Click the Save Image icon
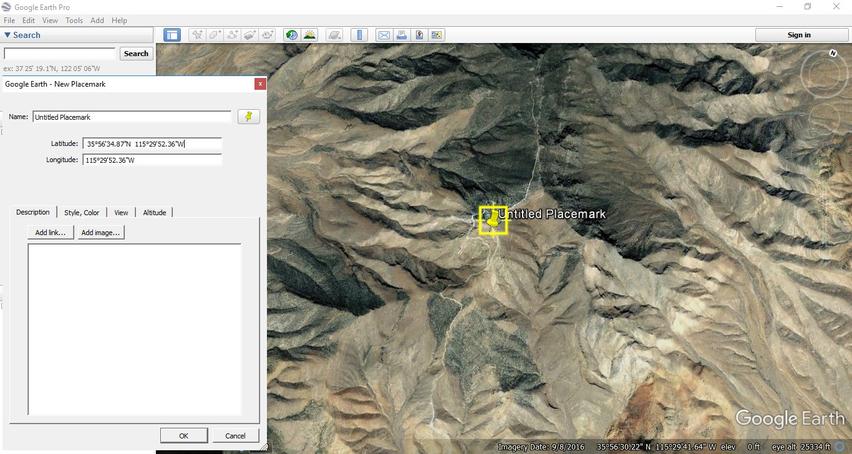 click(419, 35)
